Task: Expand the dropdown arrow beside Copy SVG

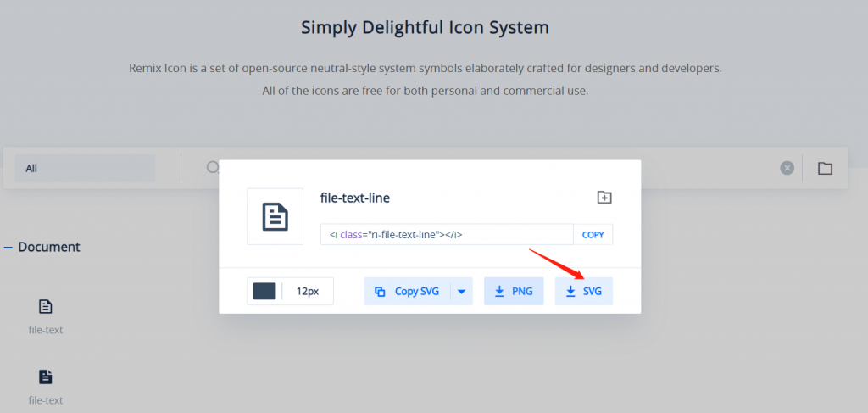Action: click(x=462, y=291)
